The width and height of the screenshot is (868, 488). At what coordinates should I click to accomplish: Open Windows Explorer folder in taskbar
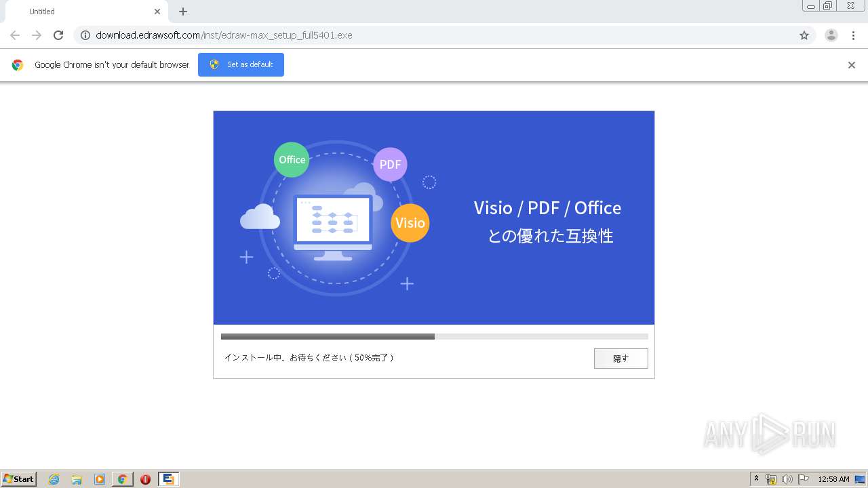click(x=77, y=479)
